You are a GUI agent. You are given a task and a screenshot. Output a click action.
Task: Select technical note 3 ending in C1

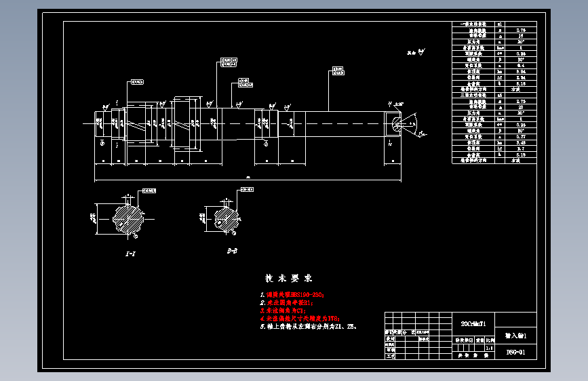click(283, 310)
